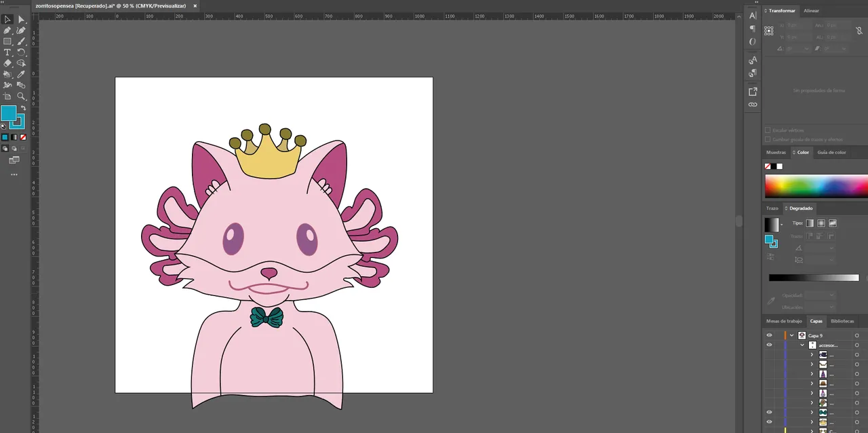Open the OpenType panel icon
868x433 pixels.
tap(753, 41)
